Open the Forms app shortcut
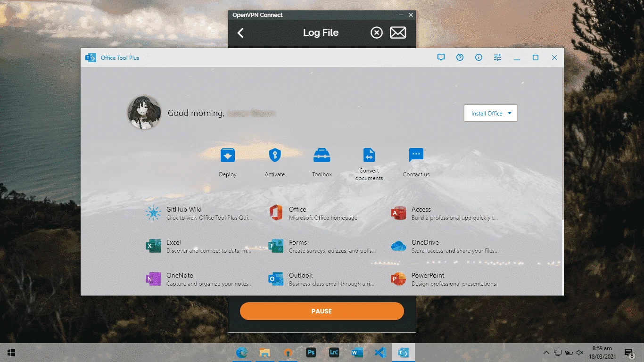 (x=322, y=246)
